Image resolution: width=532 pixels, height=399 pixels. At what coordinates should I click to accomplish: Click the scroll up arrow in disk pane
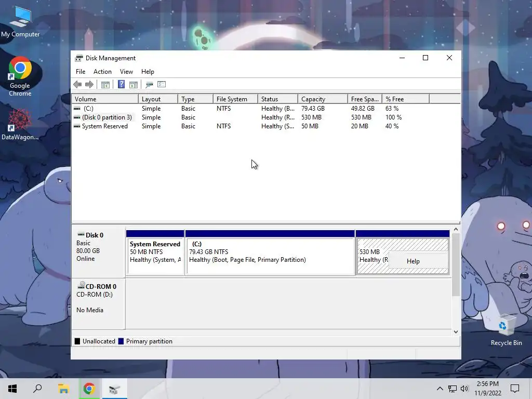tap(456, 230)
